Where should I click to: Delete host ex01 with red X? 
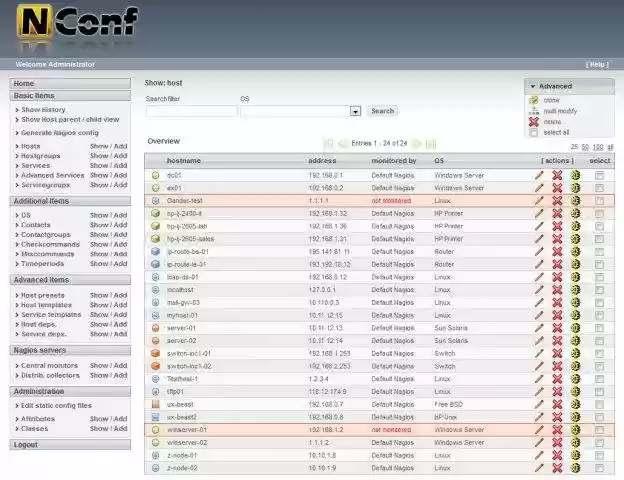[x=557, y=188]
